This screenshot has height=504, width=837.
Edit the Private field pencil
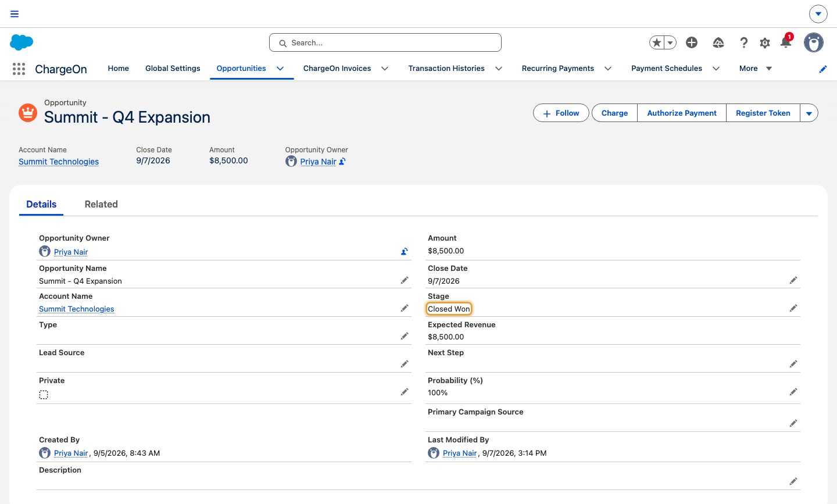pos(405,392)
